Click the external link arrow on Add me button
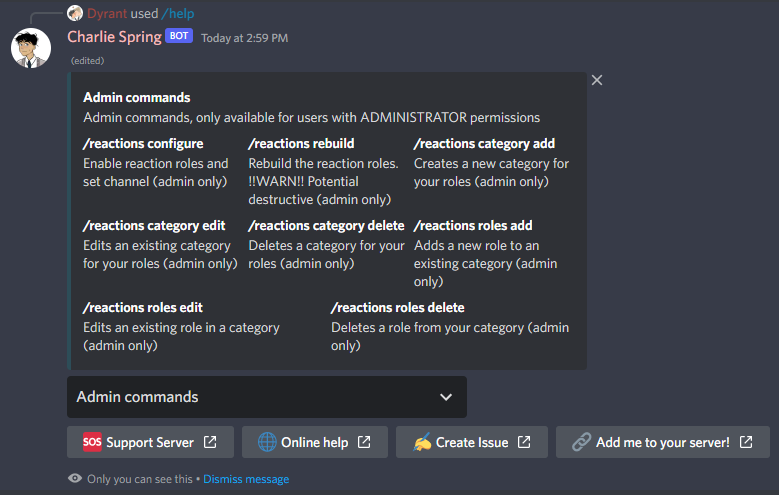The height and width of the screenshot is (495, 779). [x=746, y=442]
